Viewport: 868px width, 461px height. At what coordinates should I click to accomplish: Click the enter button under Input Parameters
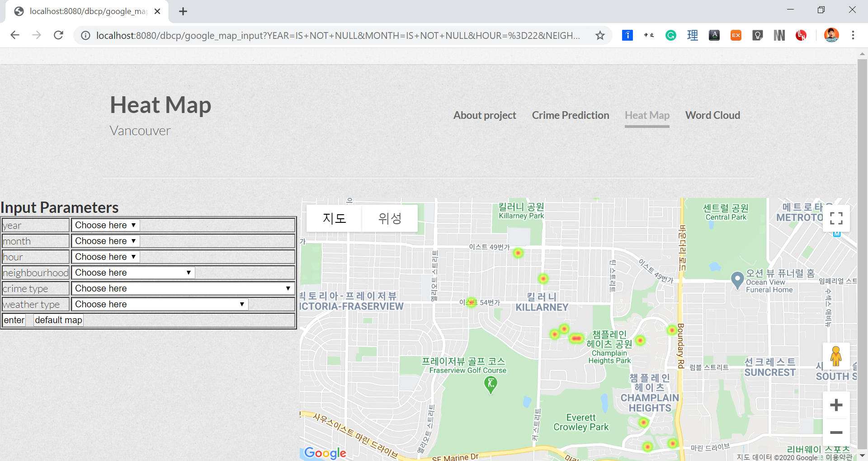14,320
